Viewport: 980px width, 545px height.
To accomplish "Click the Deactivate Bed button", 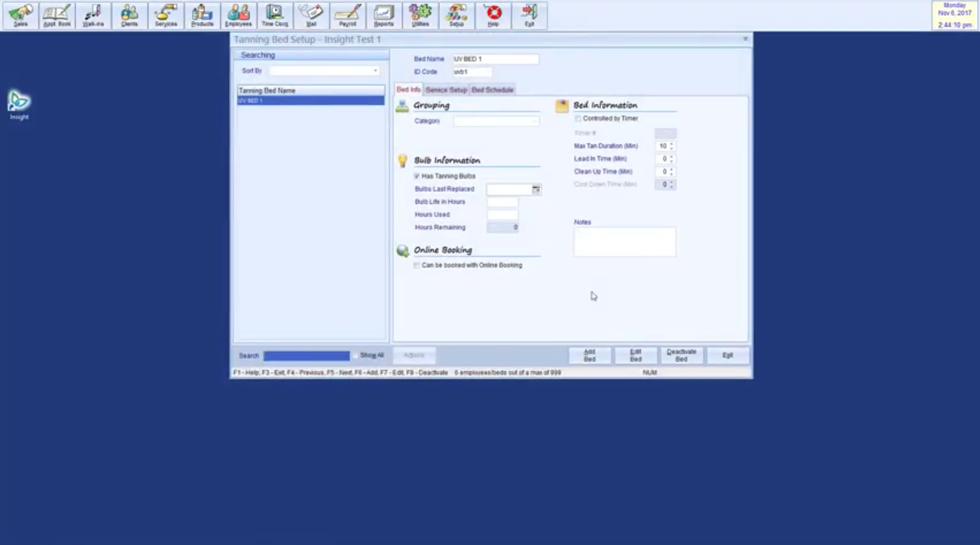I will coord(682,356).
